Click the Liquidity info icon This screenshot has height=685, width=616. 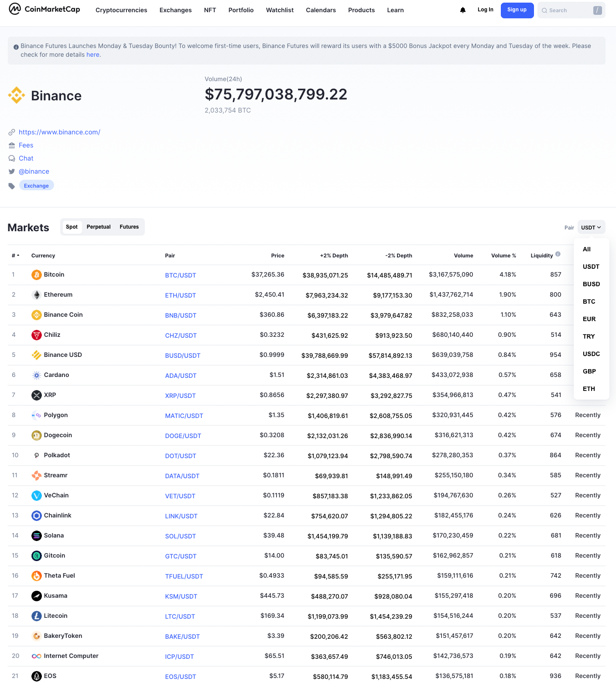[558, 254]
